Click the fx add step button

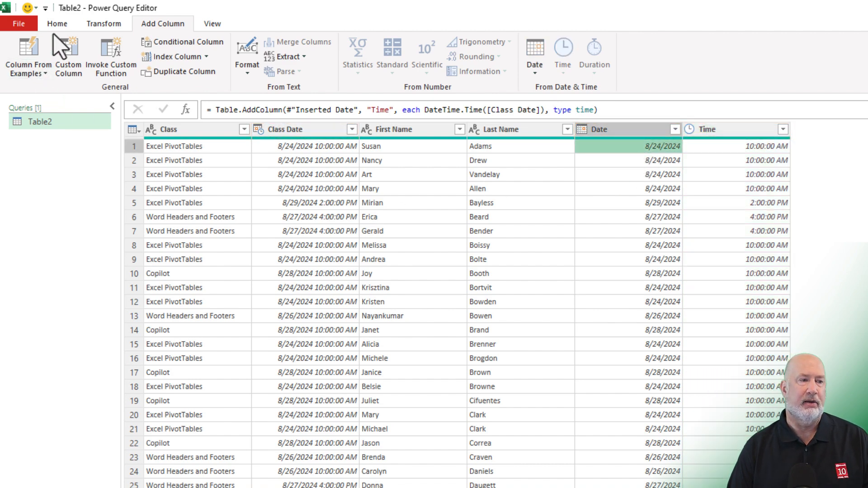(185, 109)
